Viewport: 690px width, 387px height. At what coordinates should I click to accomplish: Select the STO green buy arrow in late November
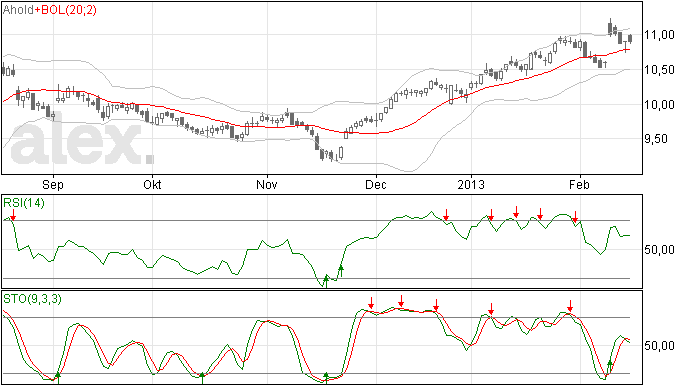click(326, 378)
